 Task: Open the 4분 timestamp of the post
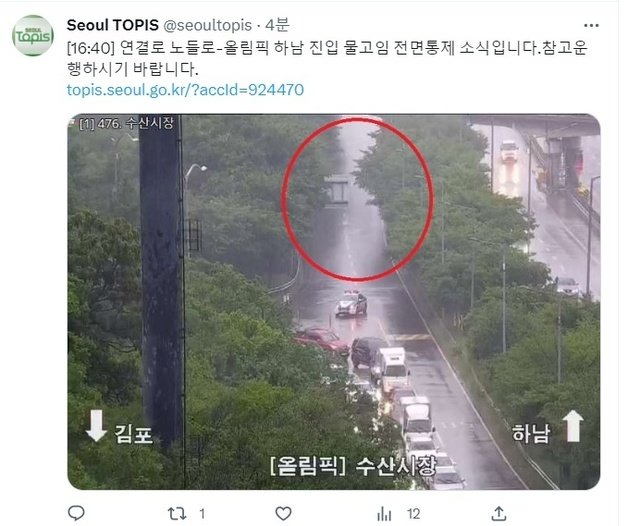[277, 25]
